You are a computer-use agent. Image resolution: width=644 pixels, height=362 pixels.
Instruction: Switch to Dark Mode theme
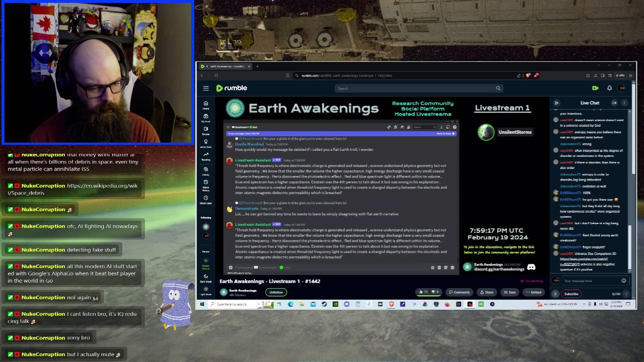point(206,277)
